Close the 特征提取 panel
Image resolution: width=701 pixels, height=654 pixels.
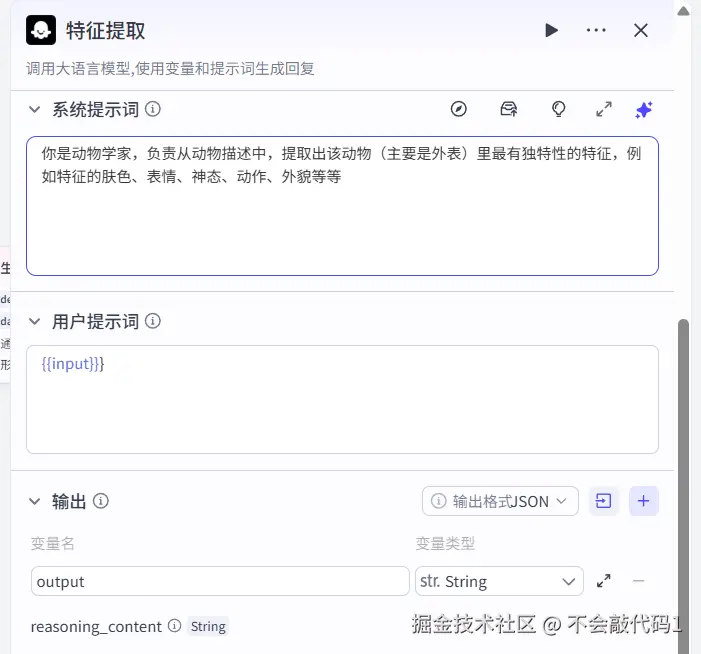click(x=641, y=30)
